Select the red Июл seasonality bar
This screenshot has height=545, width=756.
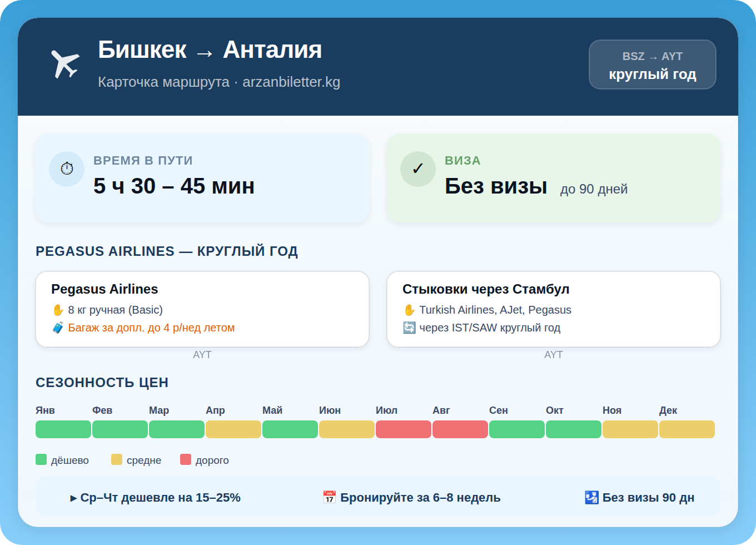(404, 429)
